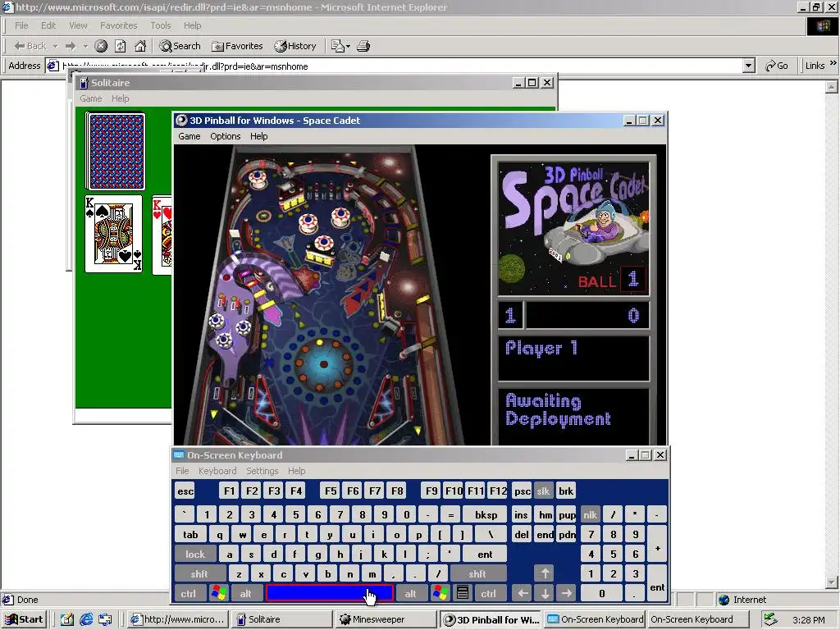Open the Tools menu in Internet Explorer
The width and height of the screenshot is (840, 630).
point(160,25)
